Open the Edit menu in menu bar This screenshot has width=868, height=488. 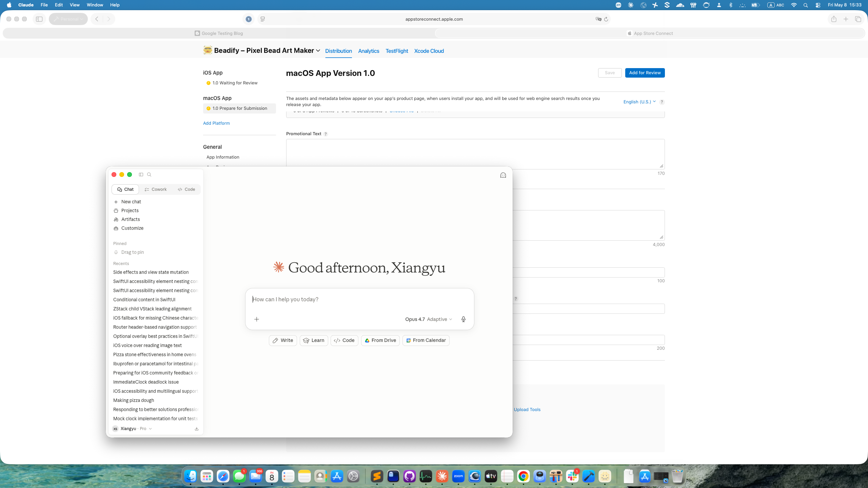[59, 5]
